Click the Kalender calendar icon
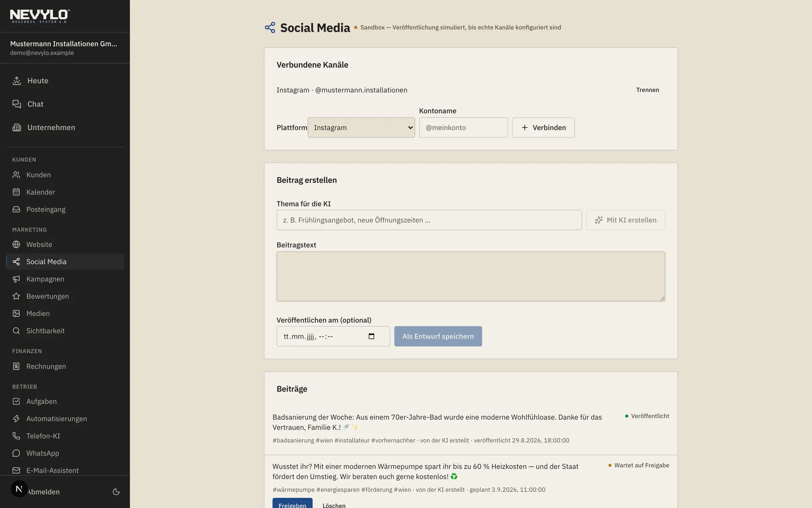 [x=16, y=192]
